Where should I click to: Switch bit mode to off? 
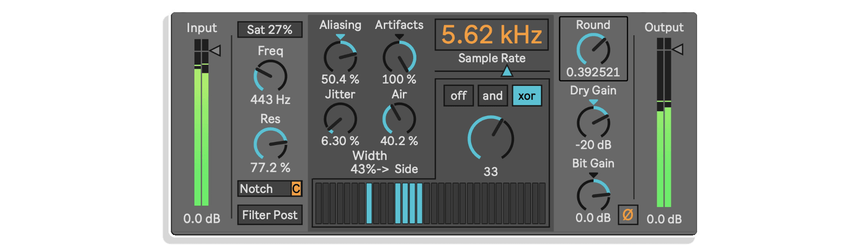[458, 96]
